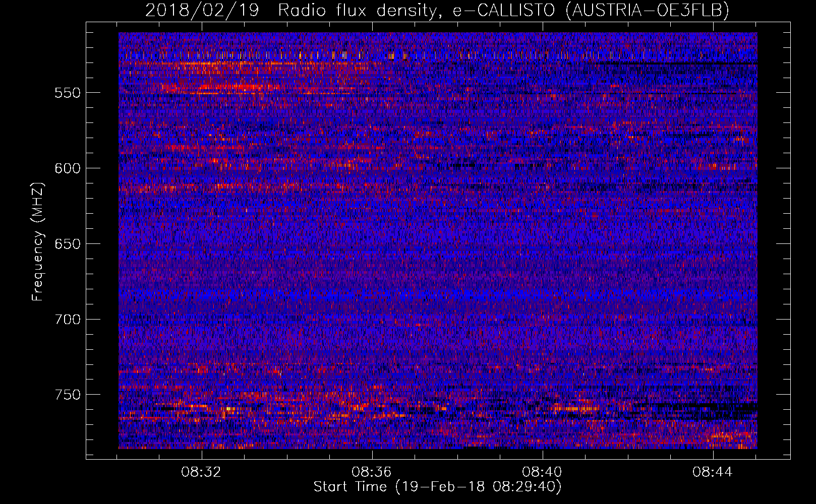Viewport: 816px width, 504px height.
Task: Click the 'Start Time (19-Feb-18 08:29:40)' axis label
Action: coord(438,487)
